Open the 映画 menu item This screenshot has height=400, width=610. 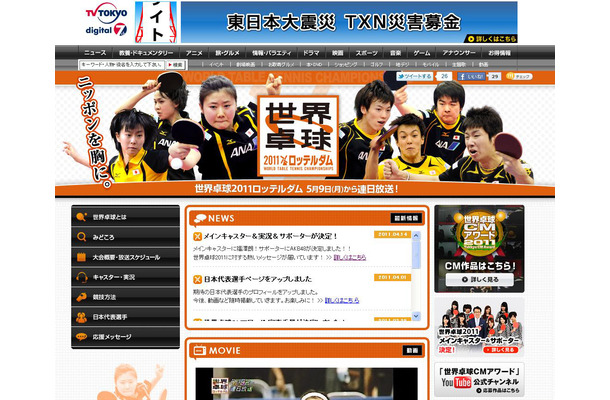click(338, 53)
